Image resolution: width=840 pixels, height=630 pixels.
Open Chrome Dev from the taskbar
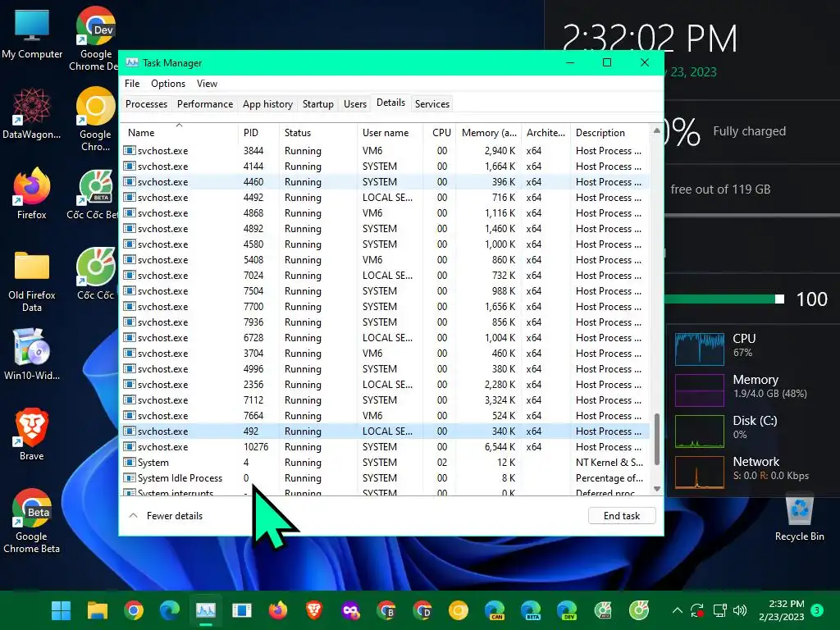point(422,610)
